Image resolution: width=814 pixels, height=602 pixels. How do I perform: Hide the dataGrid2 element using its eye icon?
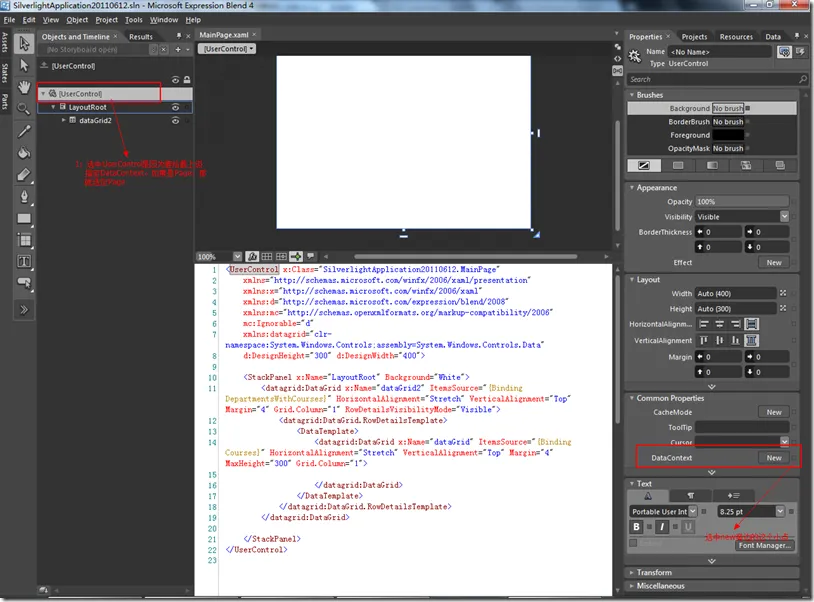click(x=175, y=120)
